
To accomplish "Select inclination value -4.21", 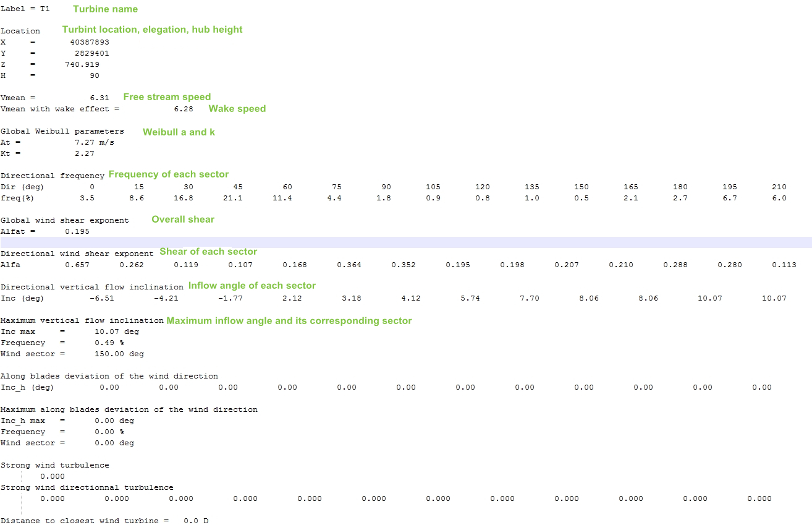I will click(166, 298).
